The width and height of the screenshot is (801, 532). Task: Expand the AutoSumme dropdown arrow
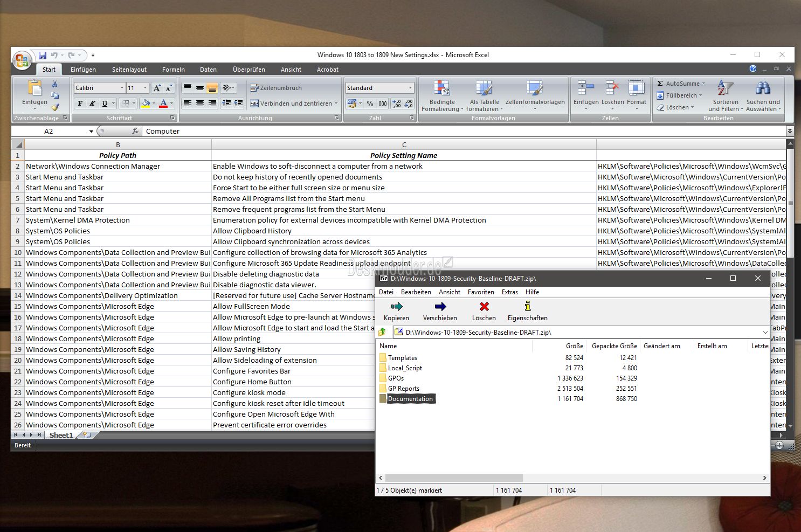(704, 84)
